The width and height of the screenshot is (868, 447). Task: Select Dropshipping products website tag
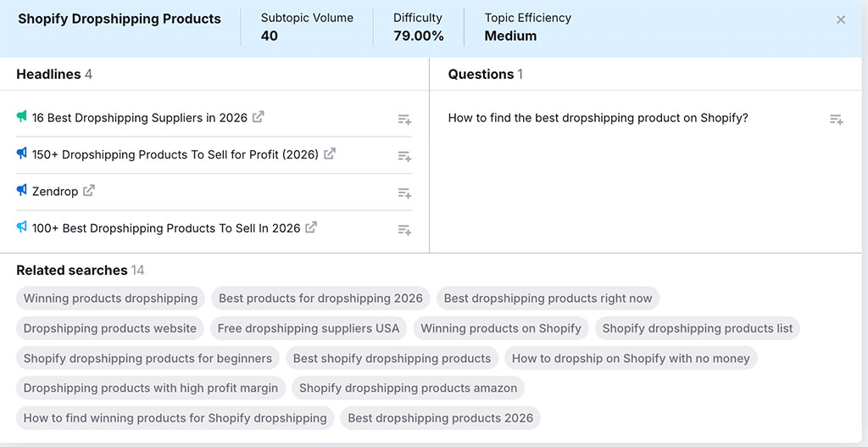coord(109,328)
